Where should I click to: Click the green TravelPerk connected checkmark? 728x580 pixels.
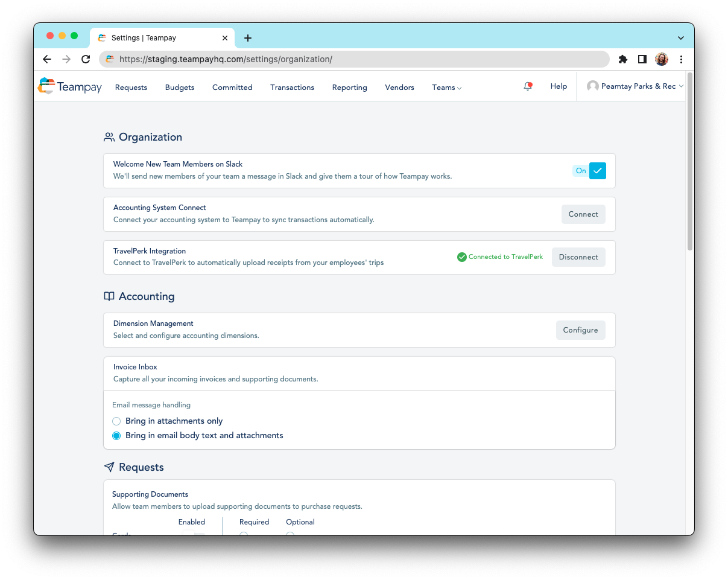[462, 257]
